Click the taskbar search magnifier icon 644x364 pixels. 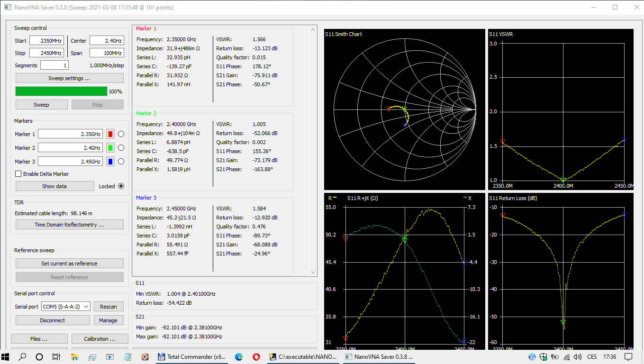22,356
